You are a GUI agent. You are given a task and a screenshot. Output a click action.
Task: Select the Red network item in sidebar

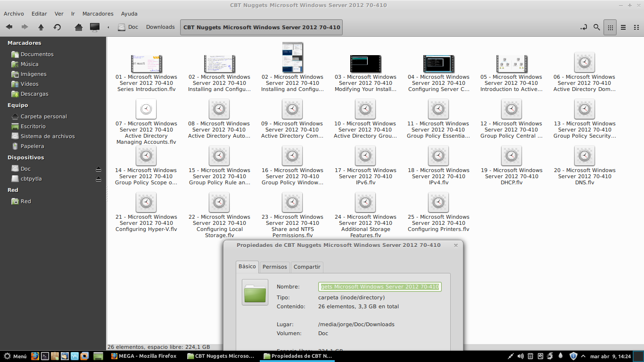tap(25, 201)
